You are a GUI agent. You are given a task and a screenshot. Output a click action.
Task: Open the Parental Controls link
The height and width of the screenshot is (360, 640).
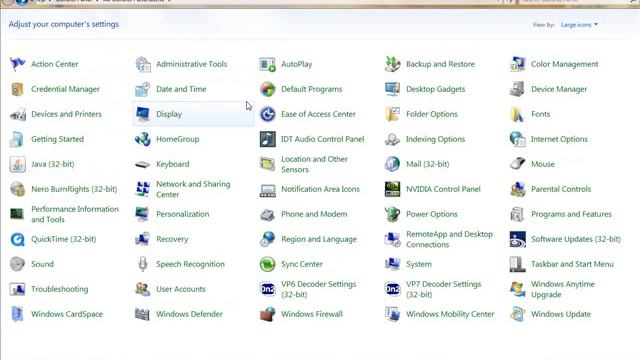coord(561,189)
